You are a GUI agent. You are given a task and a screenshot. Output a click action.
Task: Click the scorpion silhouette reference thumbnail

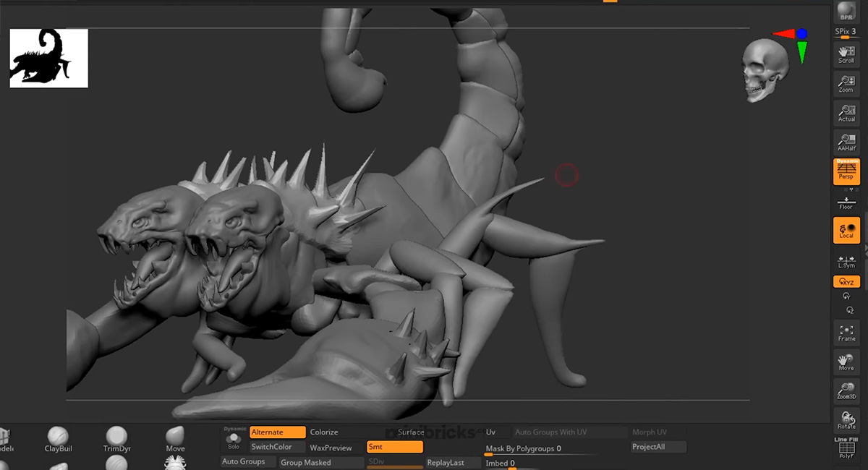click(x=48, y=58)
